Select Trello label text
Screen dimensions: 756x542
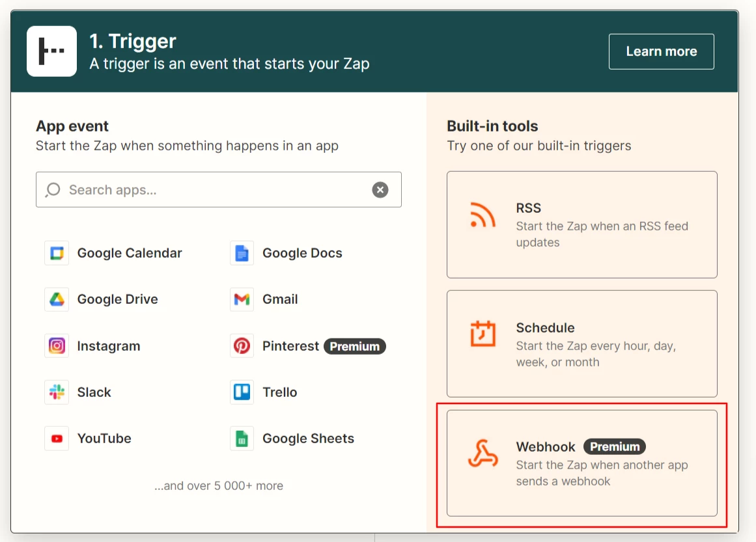pos(279,392)
